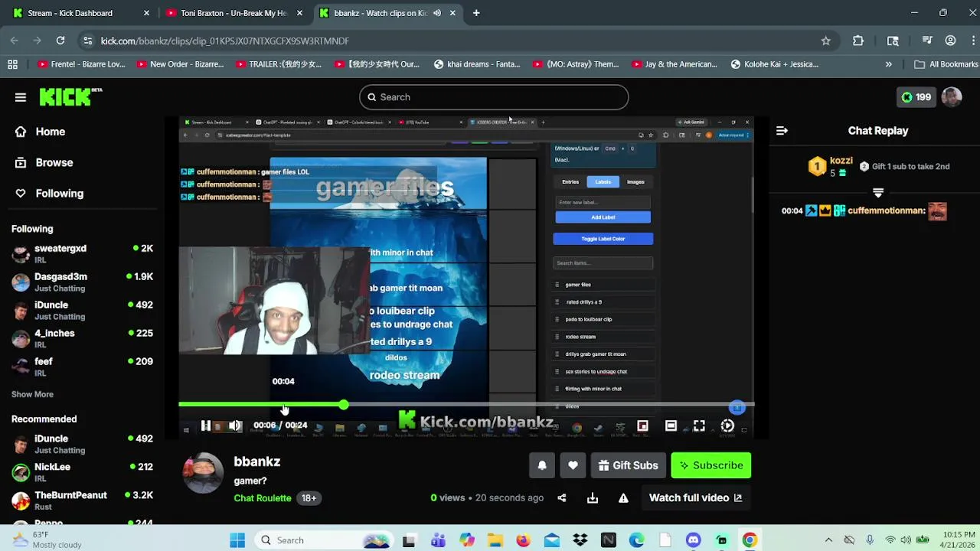
Task: Open TheBurntPeanut in Recommended list
Action: pos(82,501)
